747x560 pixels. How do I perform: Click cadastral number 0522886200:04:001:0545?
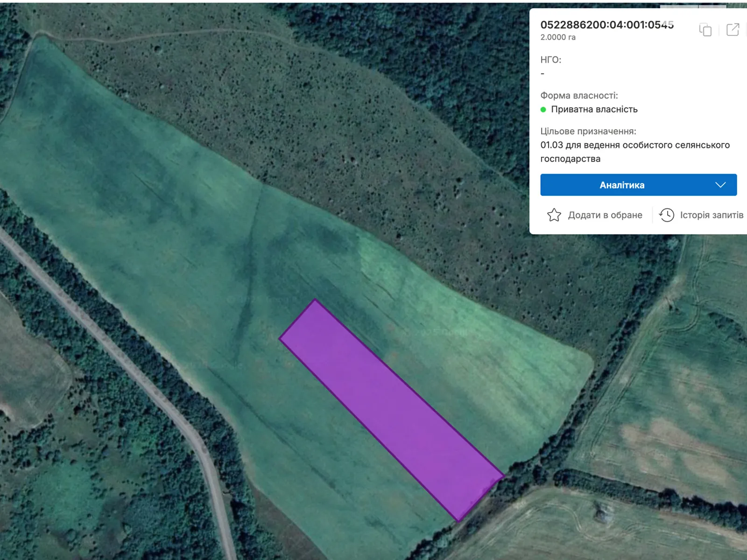[x=606, y=25]
